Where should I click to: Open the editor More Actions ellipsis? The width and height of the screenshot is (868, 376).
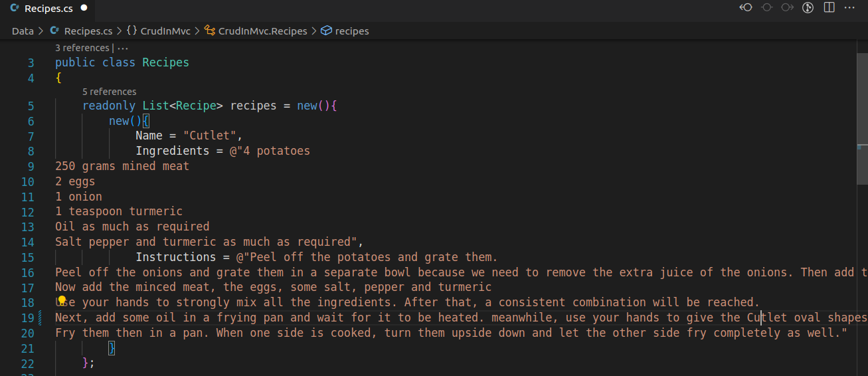[x=849, y=8]
